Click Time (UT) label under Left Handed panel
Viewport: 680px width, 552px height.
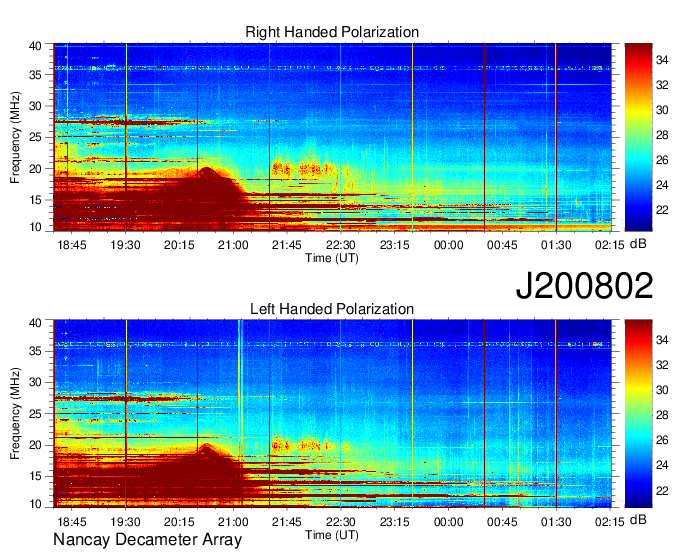pyautogui.click(x=332, y=535)
